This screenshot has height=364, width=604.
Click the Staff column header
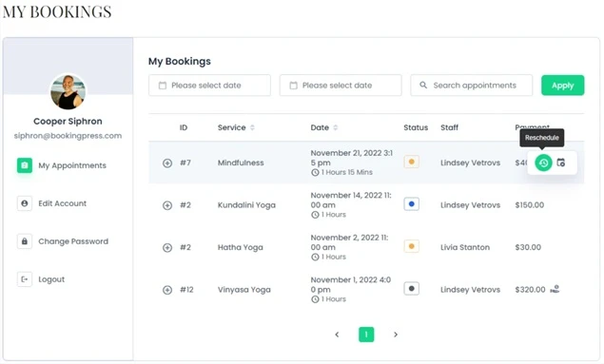coord(450,127)
